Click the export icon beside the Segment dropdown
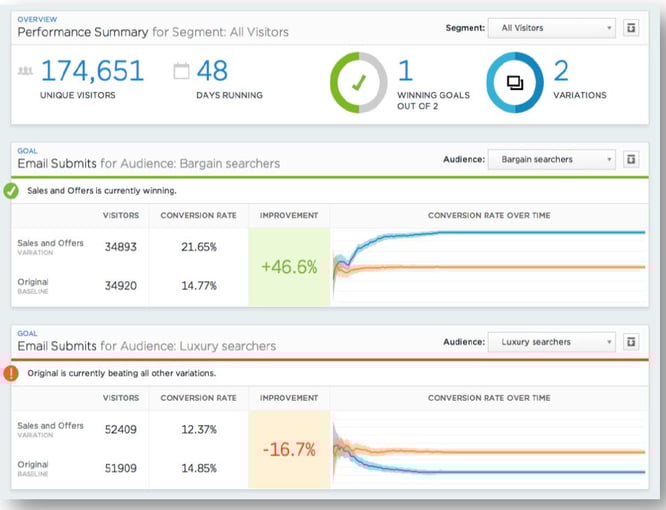The image size is (666, 510). 631,28
